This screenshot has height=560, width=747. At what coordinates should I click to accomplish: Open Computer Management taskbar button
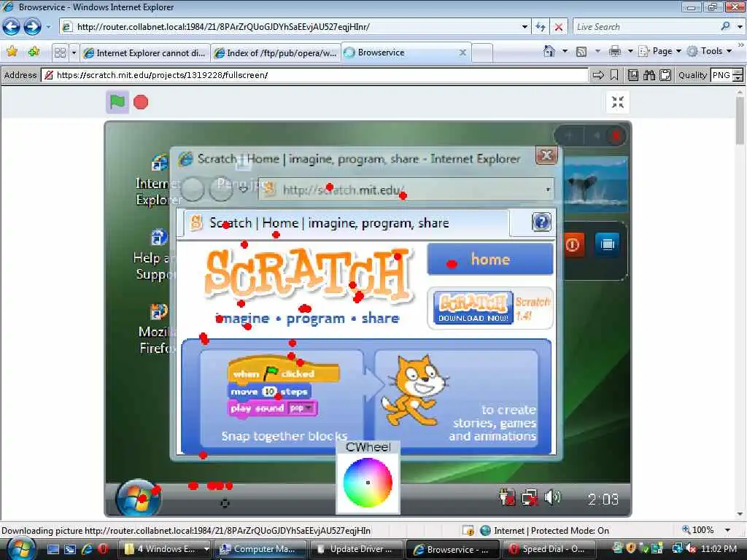(260, 549)
